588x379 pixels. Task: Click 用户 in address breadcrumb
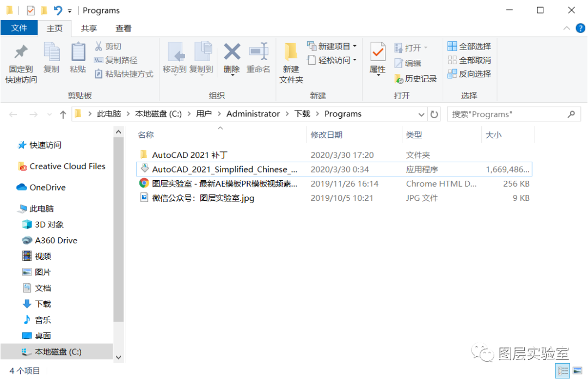[x=204, y=114]
